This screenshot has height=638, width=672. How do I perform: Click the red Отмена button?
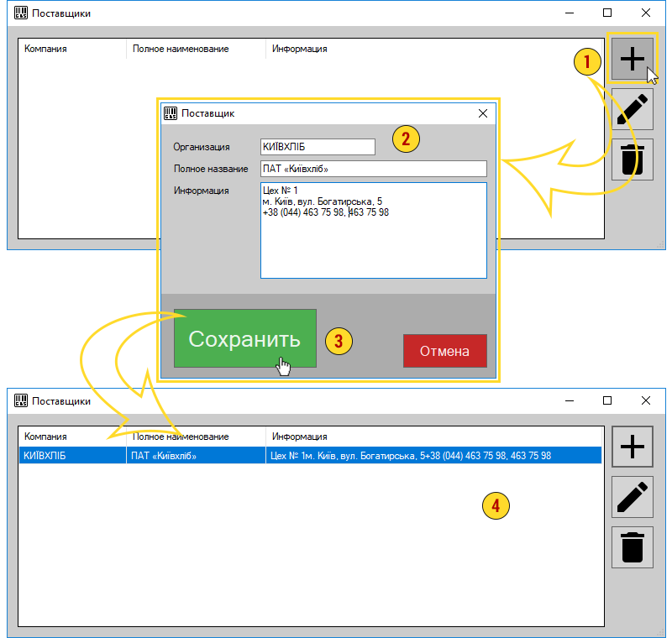pos(445,351)
